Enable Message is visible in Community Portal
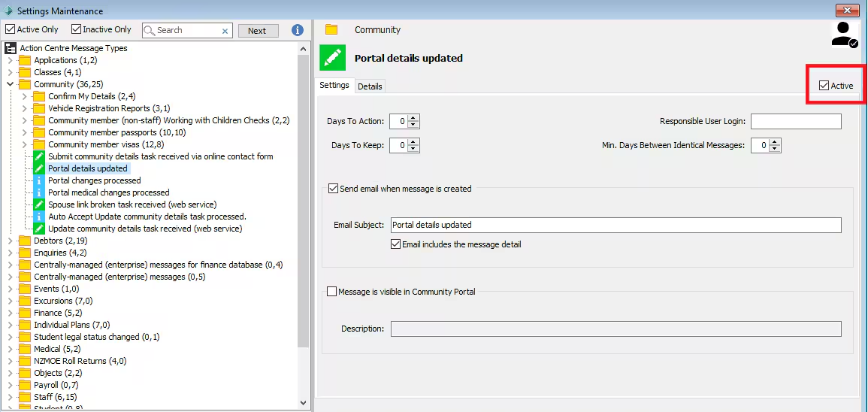Image resolution: width=868 pixels, height=412 pixels. [331, 292]
